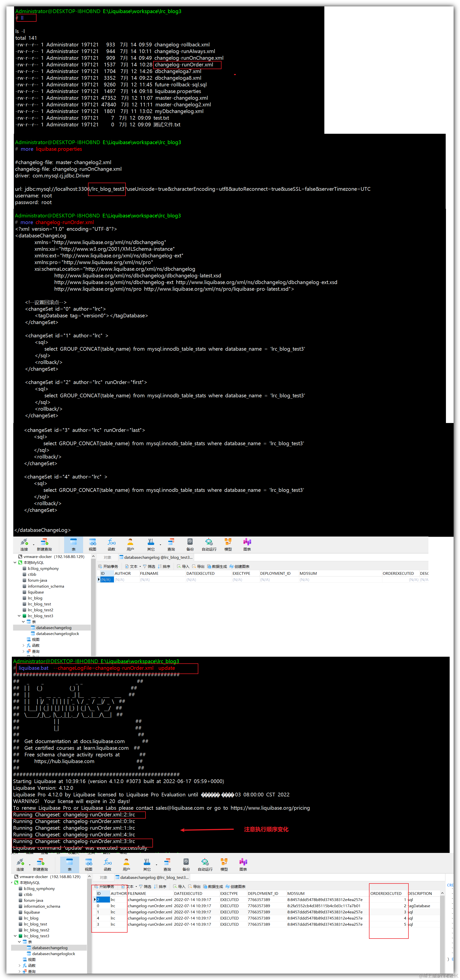
Task: Switch to 对象 tab in lower Navicat window
Action: coord(103,877)
